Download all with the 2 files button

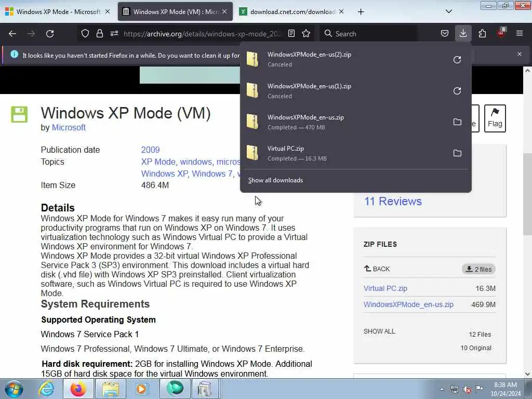coord(478,269)
